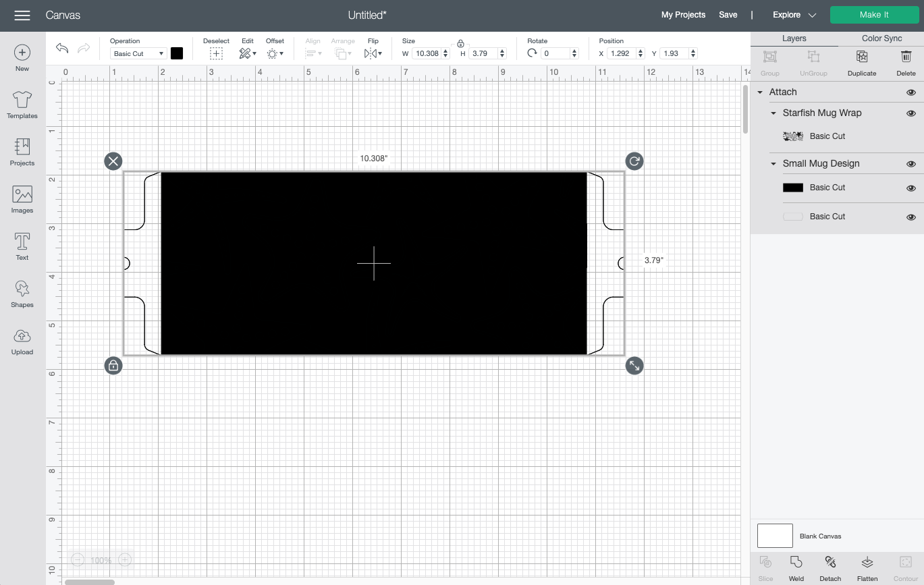Hide the black Basic Cut layer

pos(911,188)
